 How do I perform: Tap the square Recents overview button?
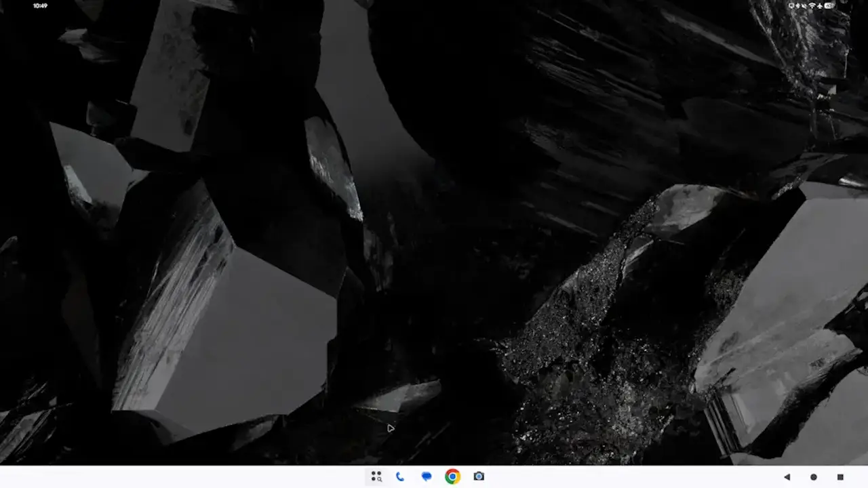point(840,477)
